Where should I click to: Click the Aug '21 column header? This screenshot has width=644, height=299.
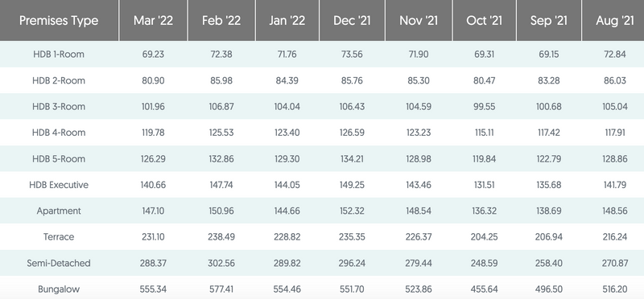click(613, 21)
